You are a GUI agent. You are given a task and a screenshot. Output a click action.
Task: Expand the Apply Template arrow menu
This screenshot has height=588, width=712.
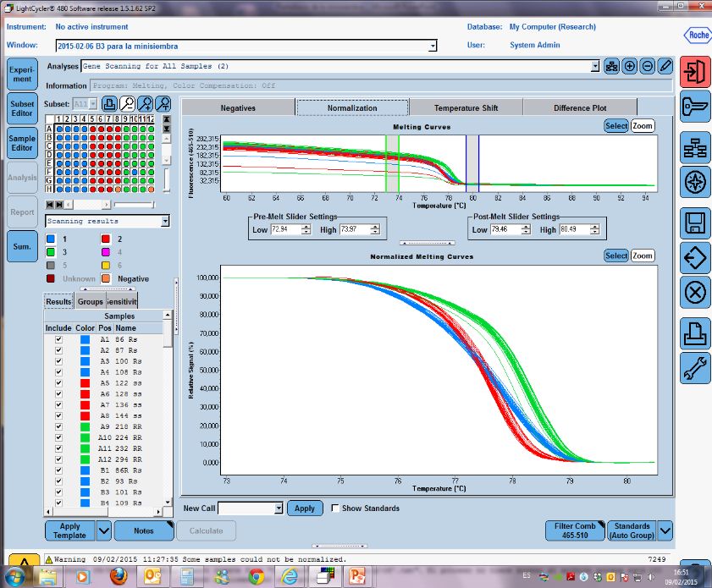pos(104,530)
